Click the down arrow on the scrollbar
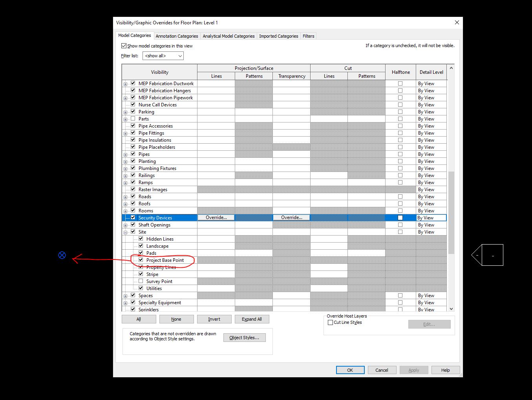This screenshot has height=400, width=532. (x=451, y=309)
